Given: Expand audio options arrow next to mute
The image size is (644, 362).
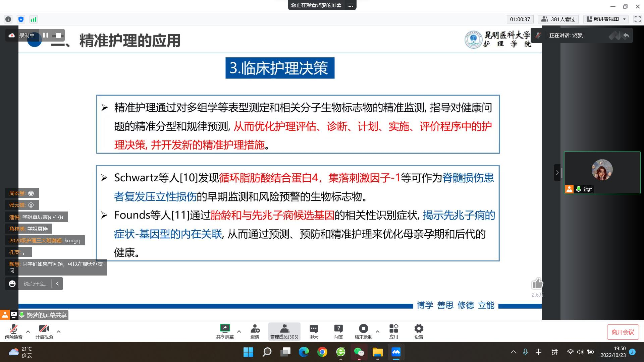Looking at the screenshot, I should (x=28, y=331).
